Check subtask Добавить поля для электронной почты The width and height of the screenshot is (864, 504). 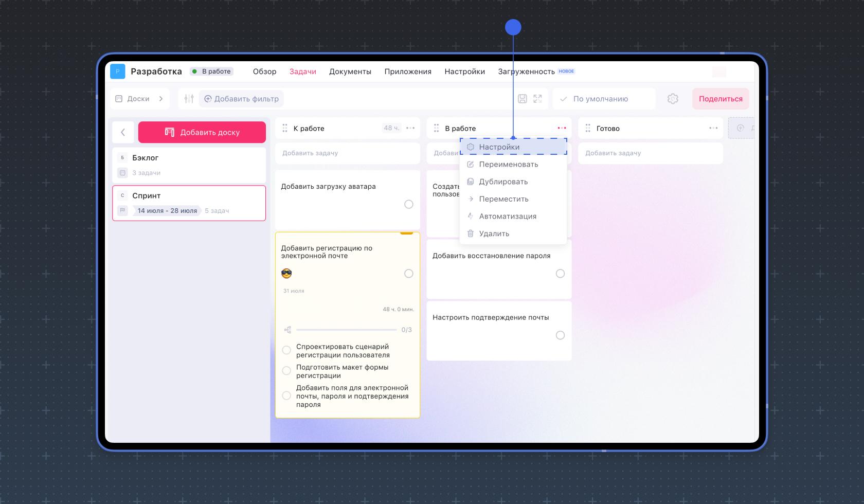[x=286, y=395]
